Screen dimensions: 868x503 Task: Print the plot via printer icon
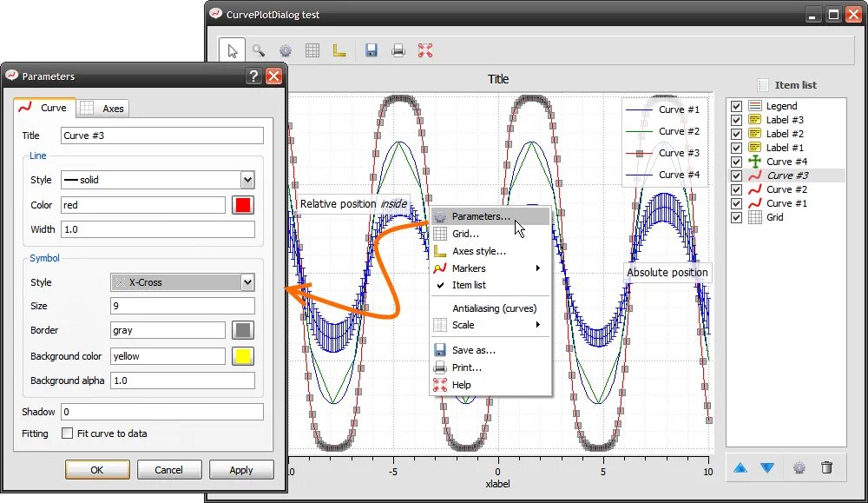(x=398, y=51)
